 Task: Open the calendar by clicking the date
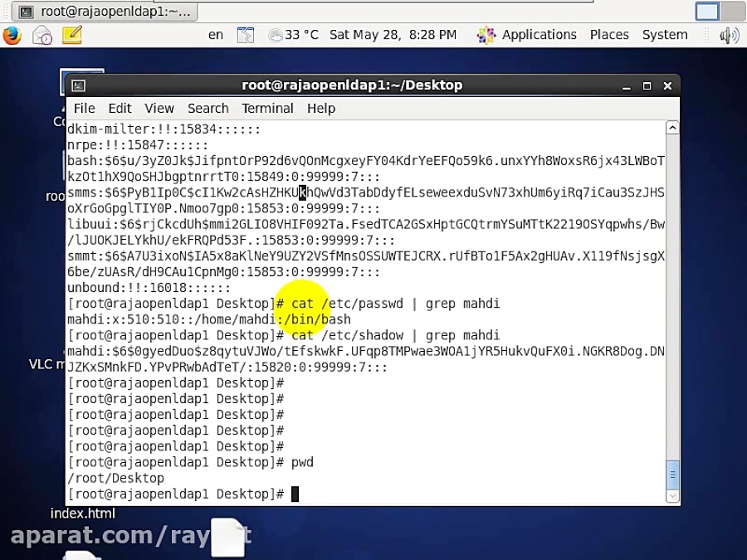390,35
